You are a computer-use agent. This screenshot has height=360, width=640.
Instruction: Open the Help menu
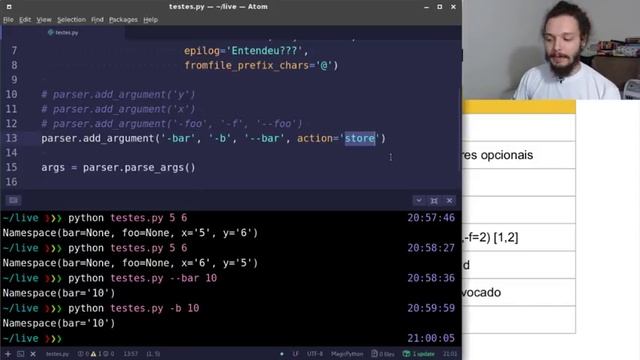click(151, 20)
